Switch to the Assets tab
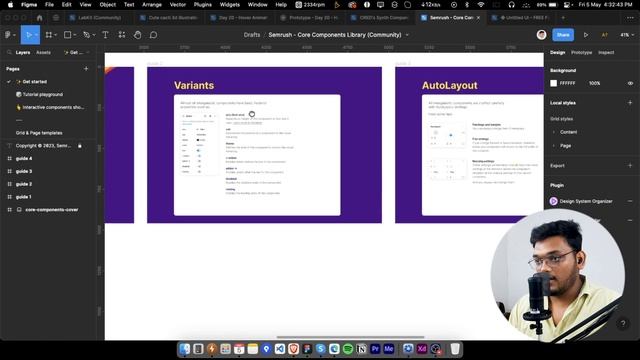The height and width of the screenshot is (360, 640). (43, 53)
